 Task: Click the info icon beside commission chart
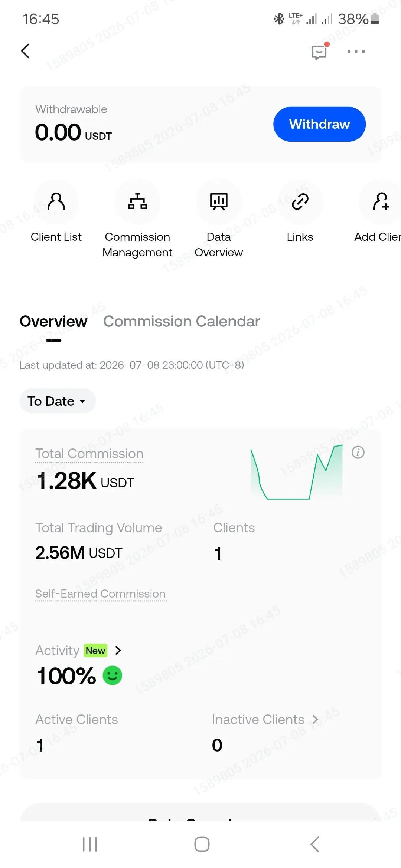[358, 452]
